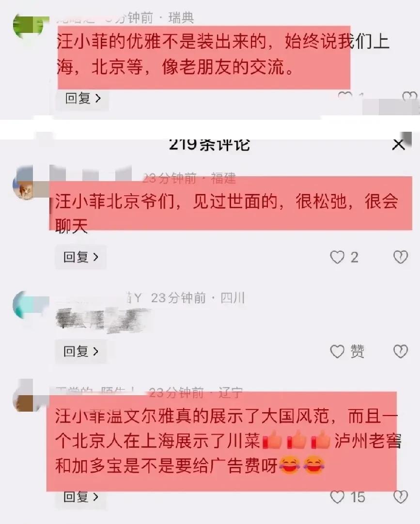Like the 四川 comment showing 赞
Screen dimensions: 420x524
337,351
